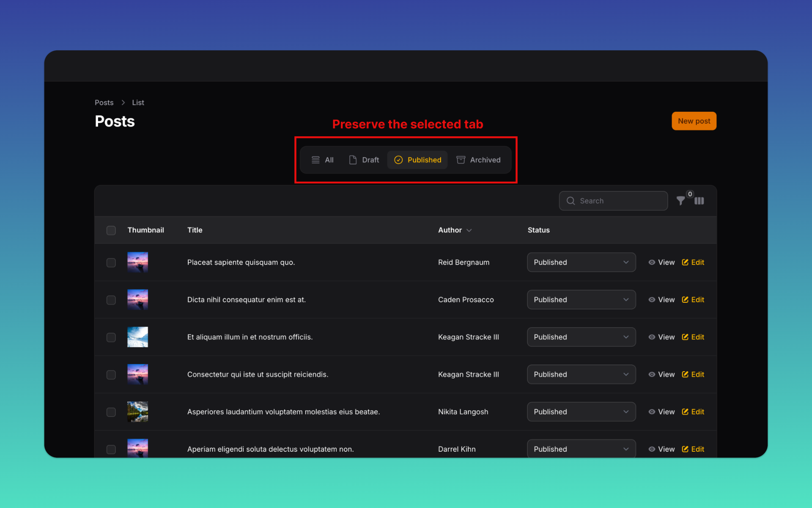Screen dimensions: 812x508
Task: Click the archive box icon beside Archived
Action: coord(460,160)
